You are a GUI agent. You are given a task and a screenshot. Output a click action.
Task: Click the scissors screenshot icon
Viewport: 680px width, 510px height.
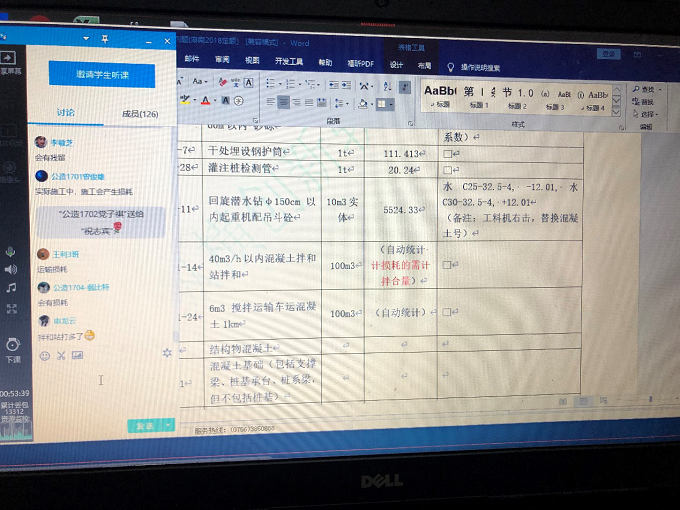click(60, 355)
